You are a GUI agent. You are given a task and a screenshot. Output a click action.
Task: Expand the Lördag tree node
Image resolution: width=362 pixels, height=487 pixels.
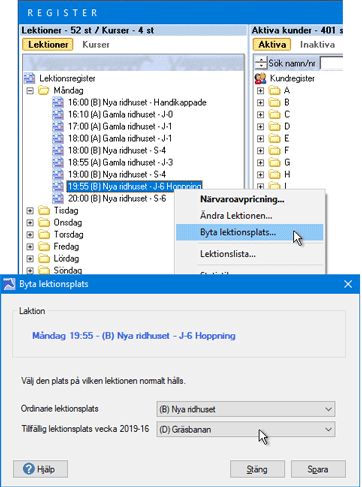pyautogui.click(x=30, y=259)
